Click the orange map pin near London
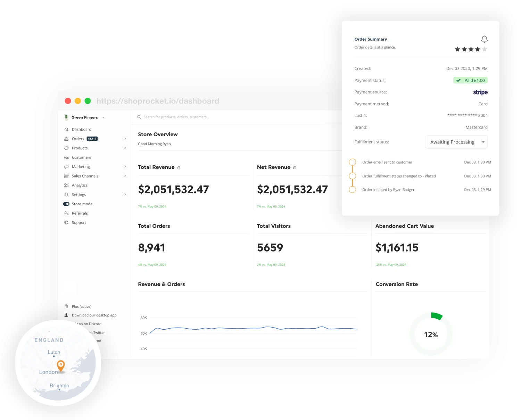 point(61,366)
